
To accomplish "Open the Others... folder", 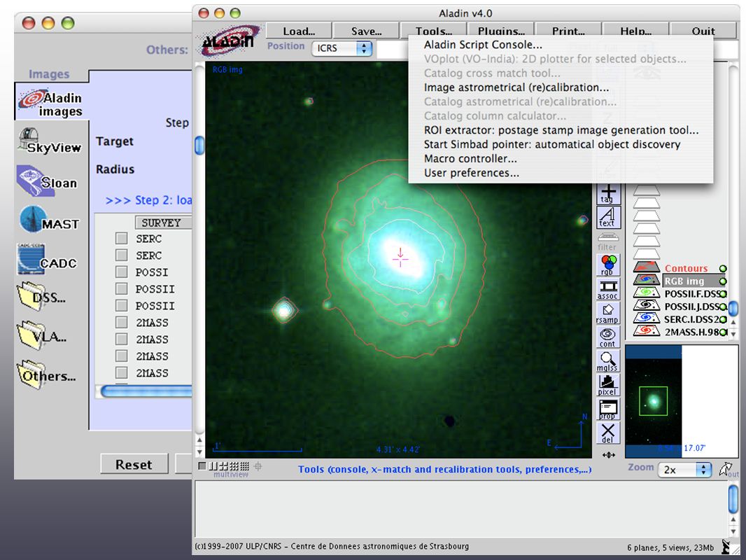I will point(46,374).
